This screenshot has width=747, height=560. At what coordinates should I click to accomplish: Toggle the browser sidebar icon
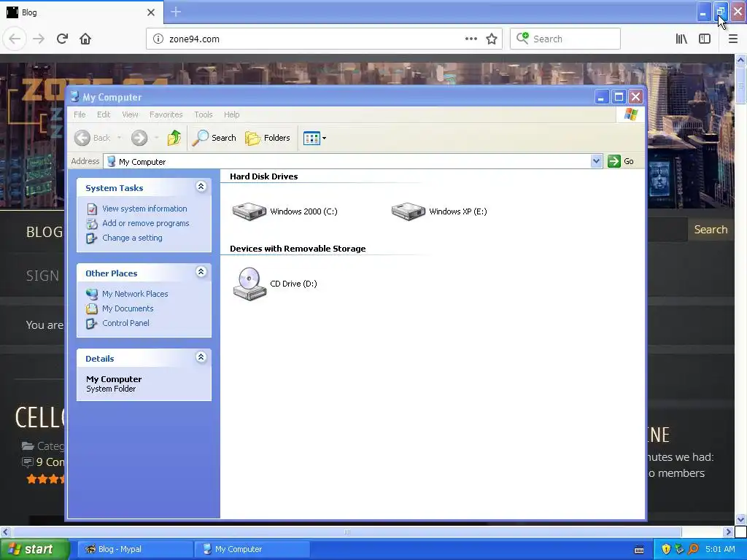pos(705,39)
